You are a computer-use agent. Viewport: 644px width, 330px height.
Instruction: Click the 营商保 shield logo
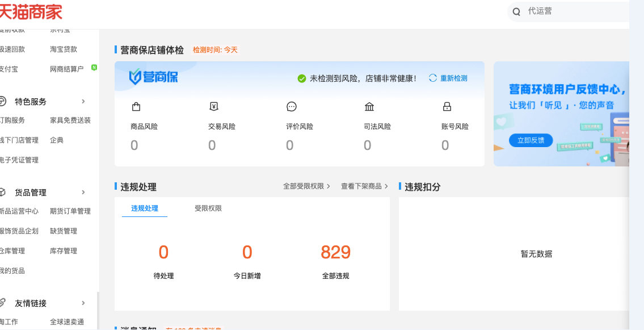pos(154,77)
